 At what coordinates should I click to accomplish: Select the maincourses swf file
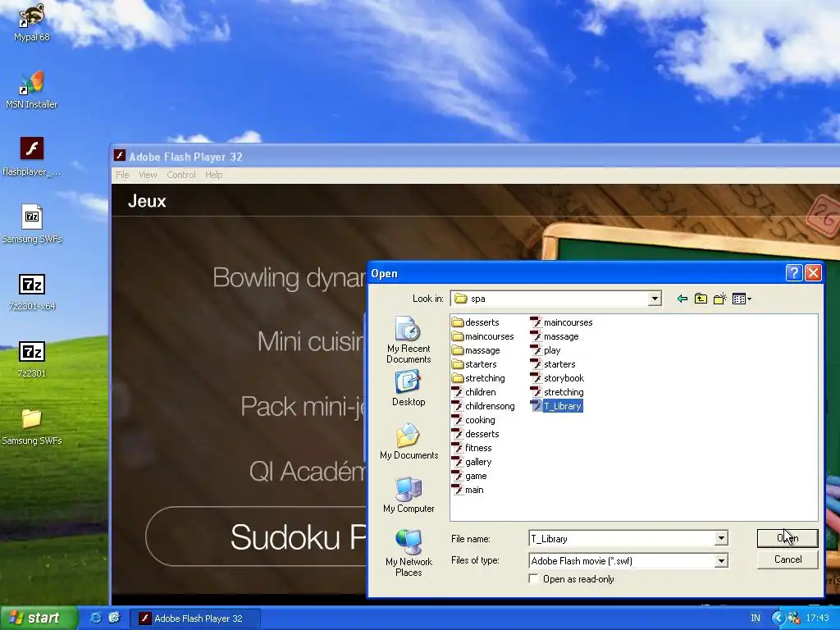click(561, 322)
